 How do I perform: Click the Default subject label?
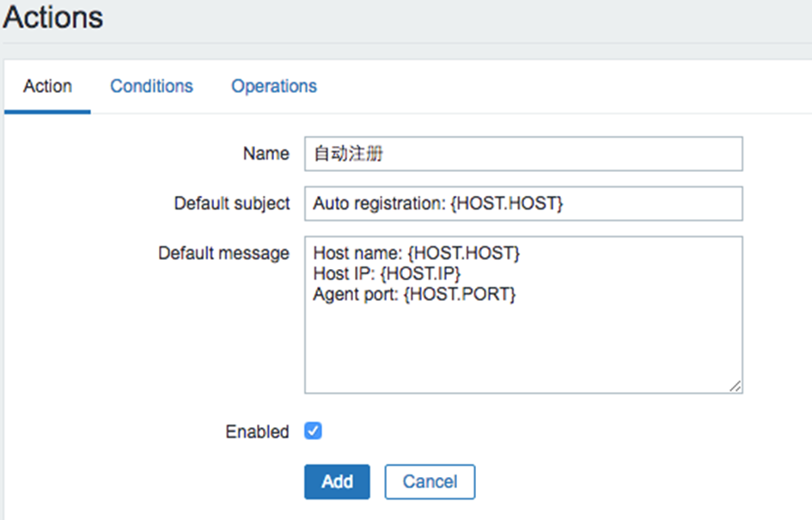point(232,203)
